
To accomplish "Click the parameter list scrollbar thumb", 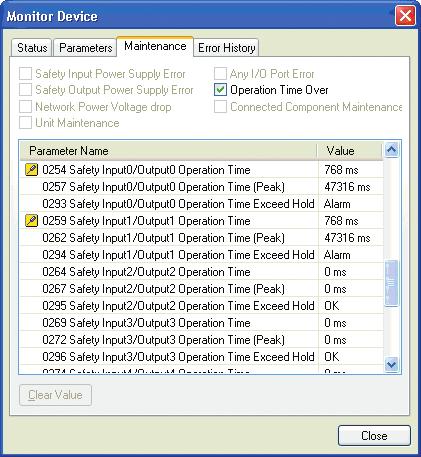I will (392, 283).
